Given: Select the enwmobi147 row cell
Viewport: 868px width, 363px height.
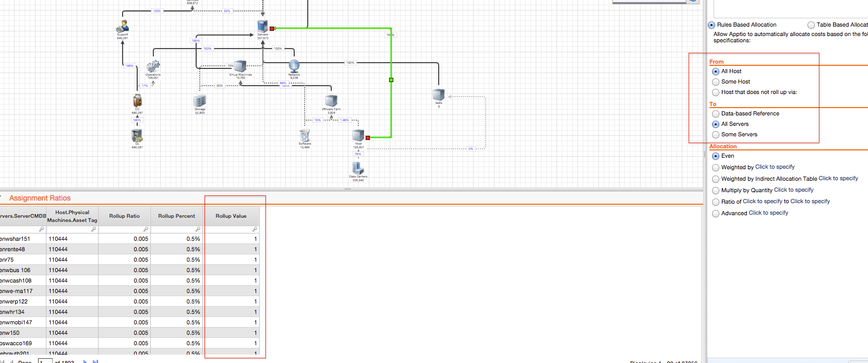Looking at the screenshot, I should pyautogui.click(x=23, y=322).
